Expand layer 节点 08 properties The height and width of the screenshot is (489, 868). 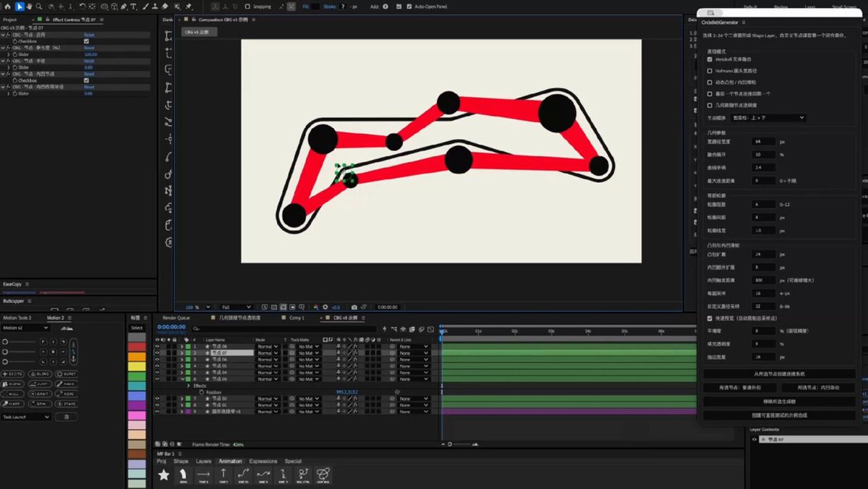coord(182,346)
